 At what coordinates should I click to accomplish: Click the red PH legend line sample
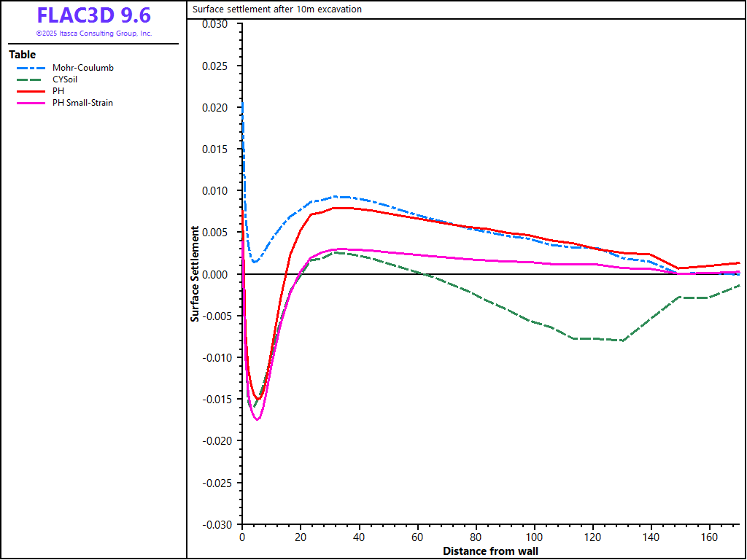(x=31, y=91)
